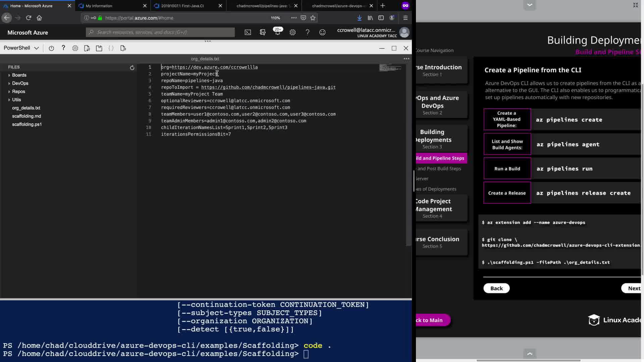Click the editor minimap preview
The image size is (644, 362).
click(x=390, y=68)
